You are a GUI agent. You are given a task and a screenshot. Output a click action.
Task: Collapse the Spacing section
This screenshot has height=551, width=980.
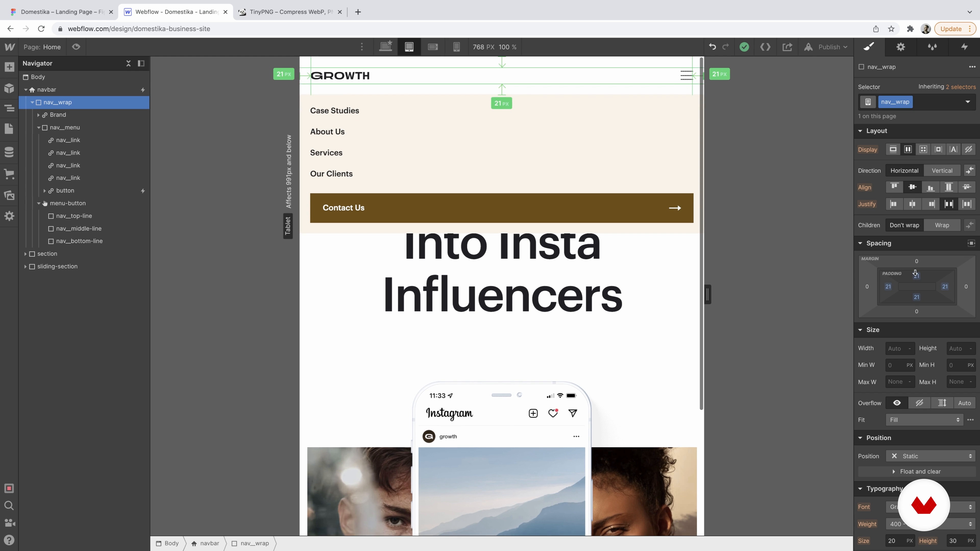(861, 243)
